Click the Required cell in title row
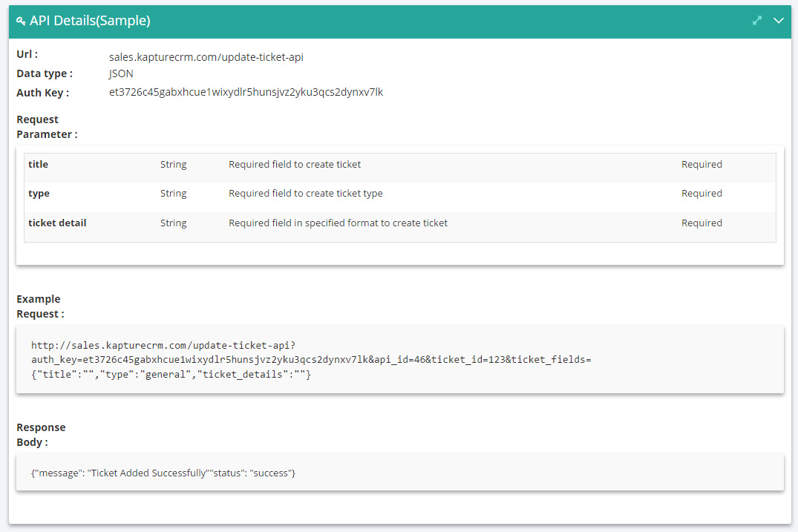Image resolution: width=798 pixels, height=532 pixels. [701, 164]
